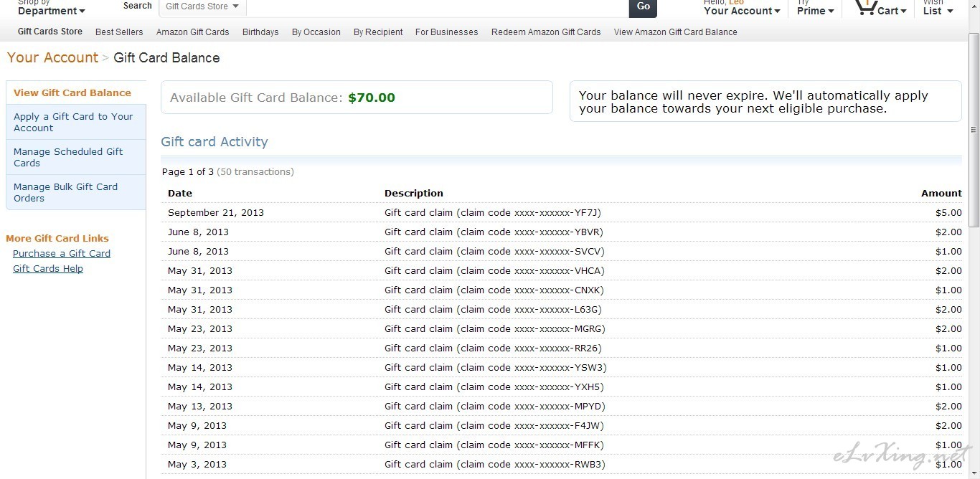Select View Gift Card Balance sidebar item
This screenshot has height=479, width=980.
(x=72, y=93)
